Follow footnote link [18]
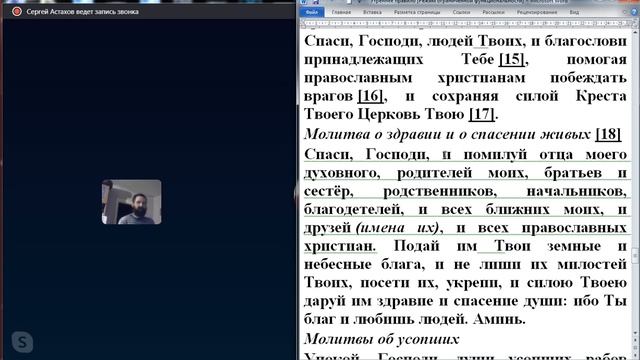 point(608,134)
